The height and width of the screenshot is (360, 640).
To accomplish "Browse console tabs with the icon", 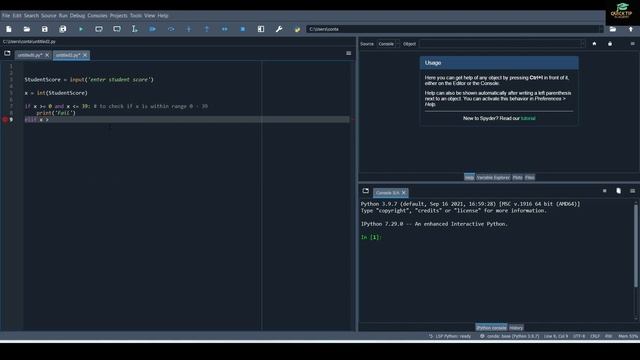I will tap(365, 191).
